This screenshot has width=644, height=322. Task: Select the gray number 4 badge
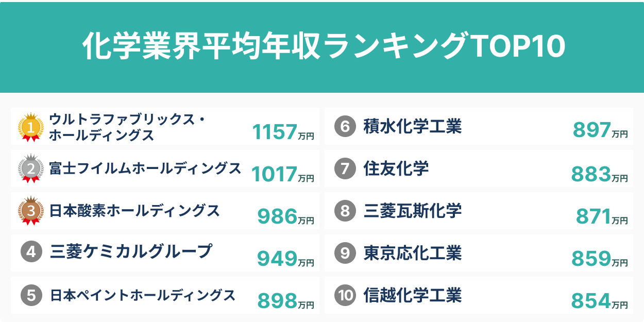[x=31, y=252]
